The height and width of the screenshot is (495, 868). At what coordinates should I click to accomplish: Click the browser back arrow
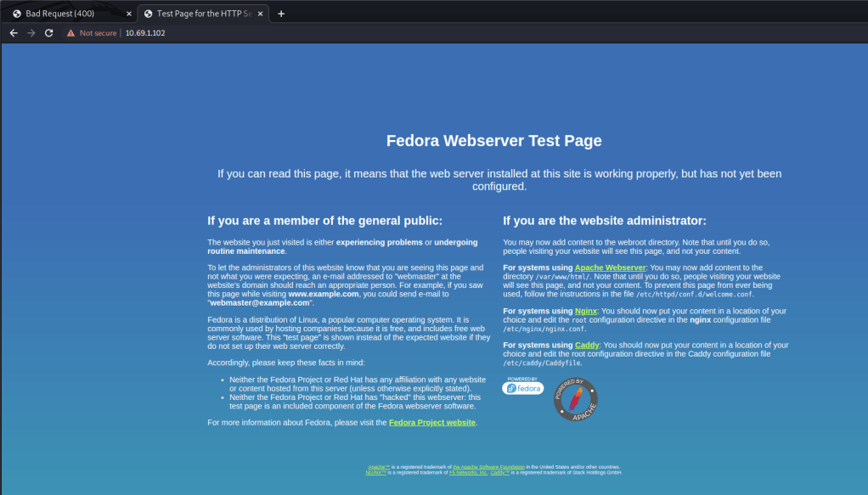14,32
